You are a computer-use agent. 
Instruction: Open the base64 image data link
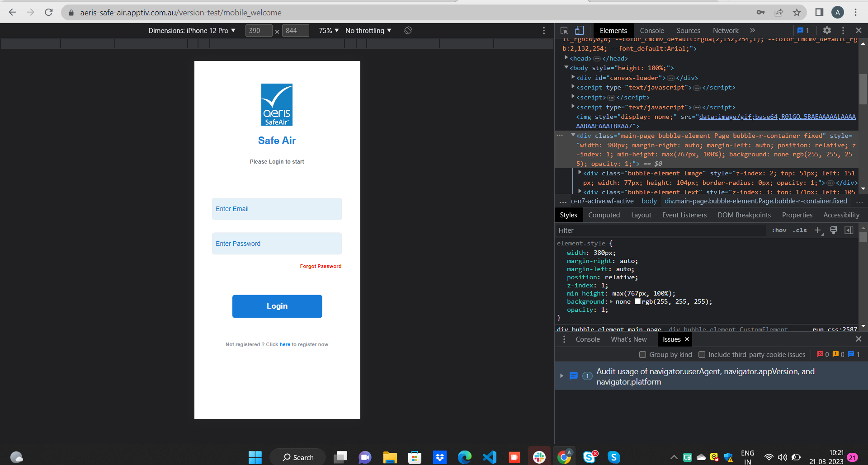(x=777, y=117)
